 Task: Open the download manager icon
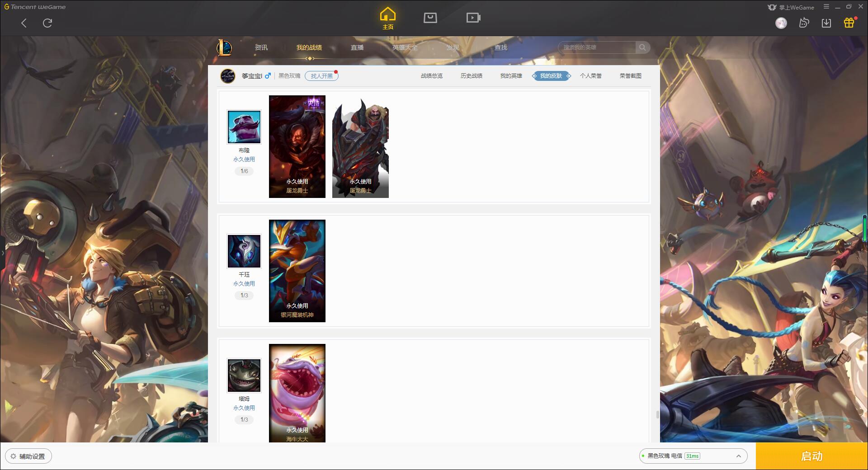click(826, 23)
